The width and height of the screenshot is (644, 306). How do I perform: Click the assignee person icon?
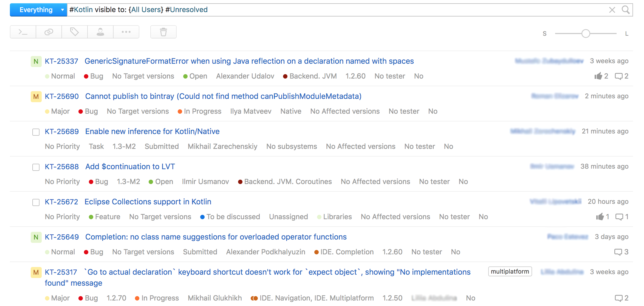click(x=100, y=32)
